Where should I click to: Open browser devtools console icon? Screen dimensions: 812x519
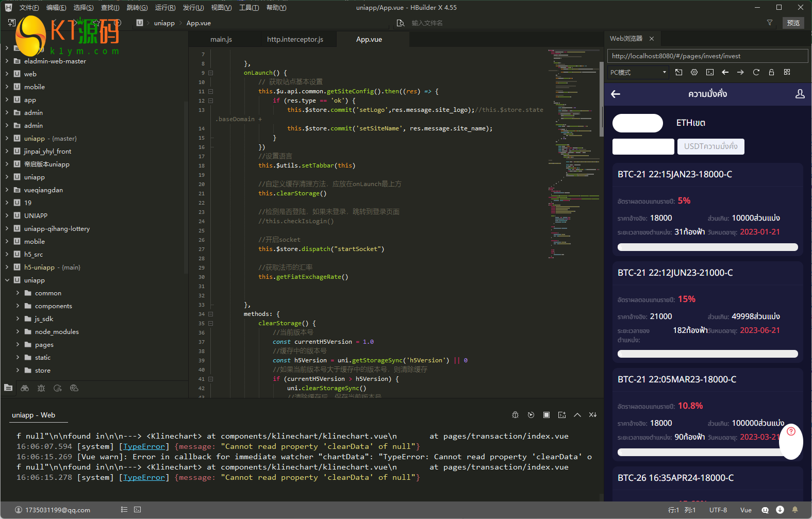(x=709, y=72)
